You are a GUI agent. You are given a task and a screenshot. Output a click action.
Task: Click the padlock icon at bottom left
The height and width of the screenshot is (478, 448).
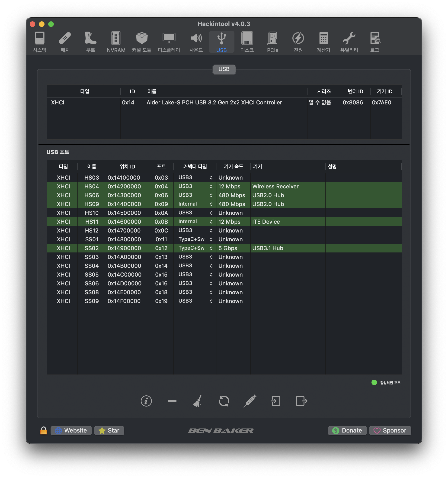click(44, 430)
